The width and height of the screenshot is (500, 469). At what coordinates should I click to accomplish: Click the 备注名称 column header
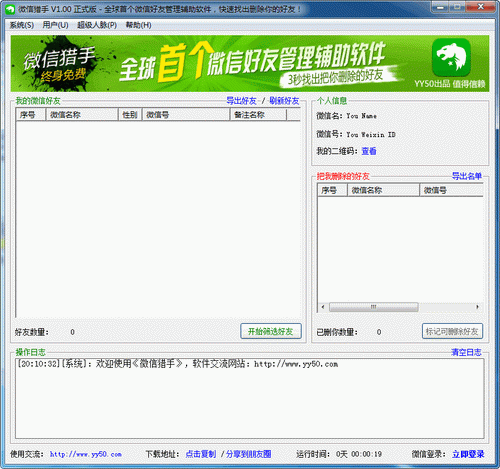tap(258, 115)
